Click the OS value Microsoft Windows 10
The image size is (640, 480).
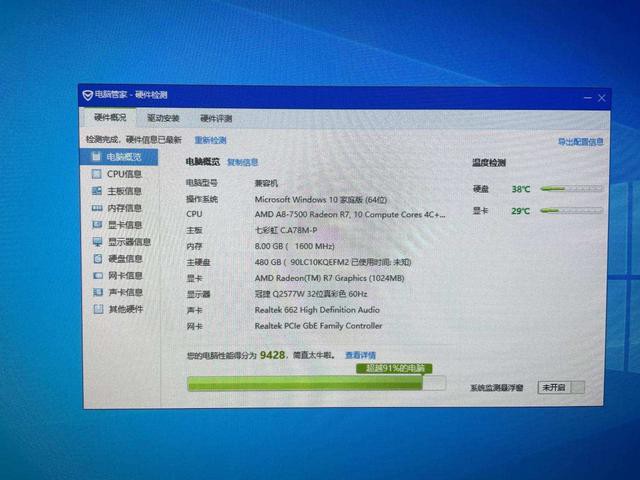click(321, 200)
